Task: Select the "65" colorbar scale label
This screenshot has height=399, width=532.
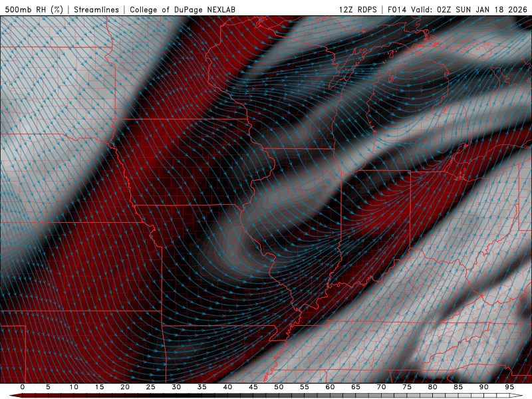Action: click(356, 387)
